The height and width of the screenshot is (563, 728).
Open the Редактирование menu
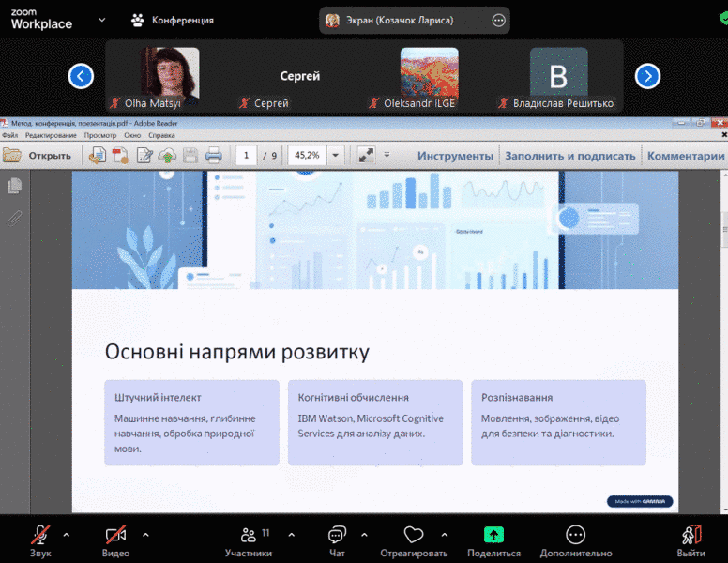click(x=51, y=135)
